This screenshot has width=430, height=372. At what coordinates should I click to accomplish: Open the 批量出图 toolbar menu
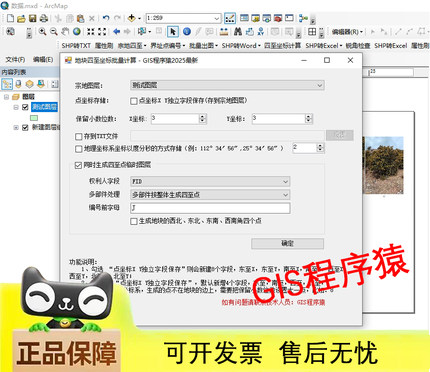tap(203, 46)
